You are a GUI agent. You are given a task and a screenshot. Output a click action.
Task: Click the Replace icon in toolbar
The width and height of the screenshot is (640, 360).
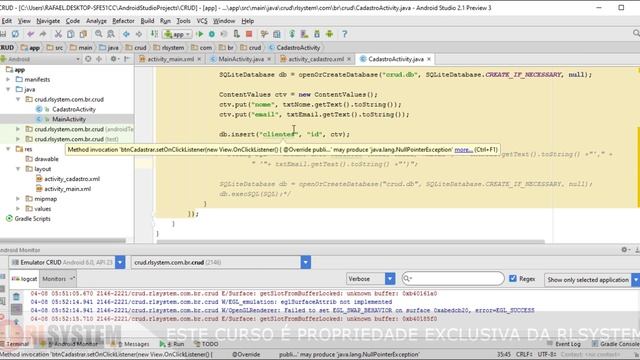point(111,34)
